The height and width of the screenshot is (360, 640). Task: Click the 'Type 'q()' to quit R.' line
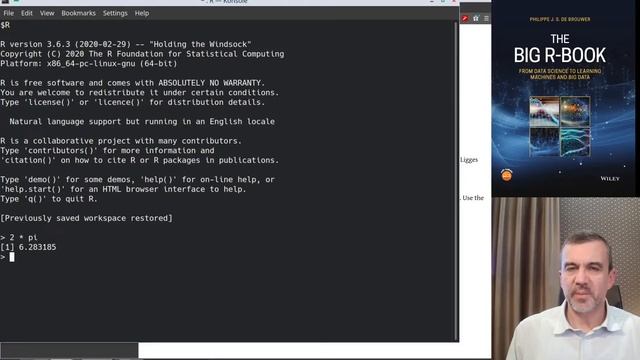point(49,199)
